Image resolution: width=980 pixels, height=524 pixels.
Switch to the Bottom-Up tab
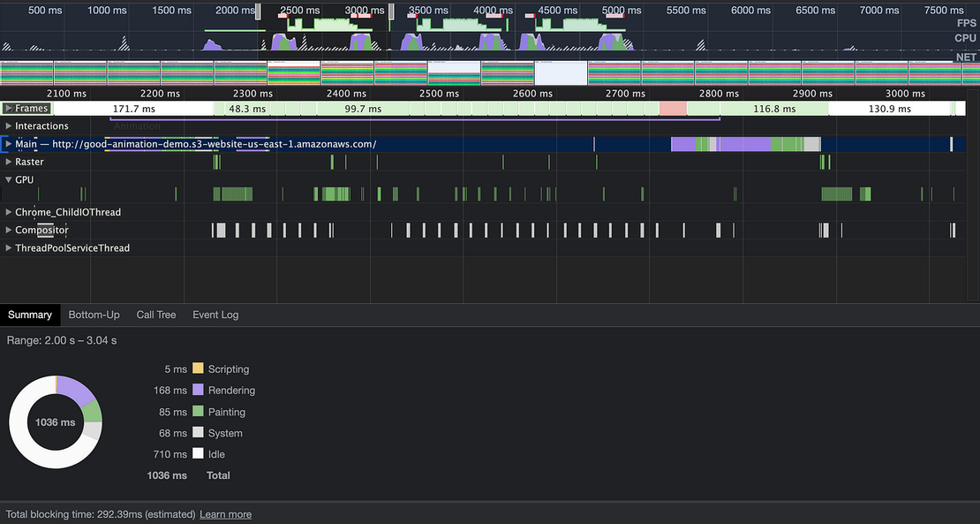(94, 315)
